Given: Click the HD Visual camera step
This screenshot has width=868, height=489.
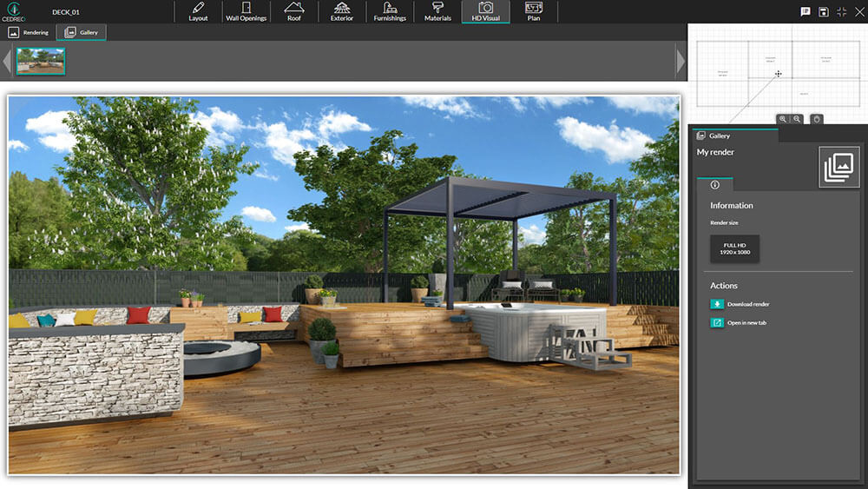Looking at the screenshot, I should click(485, 11).
